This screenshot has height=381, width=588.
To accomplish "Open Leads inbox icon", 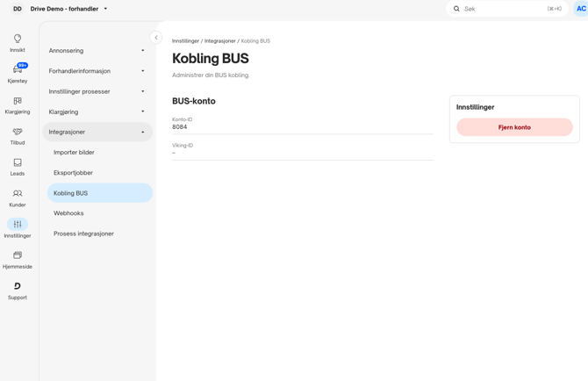I will [x=18, y=162].
